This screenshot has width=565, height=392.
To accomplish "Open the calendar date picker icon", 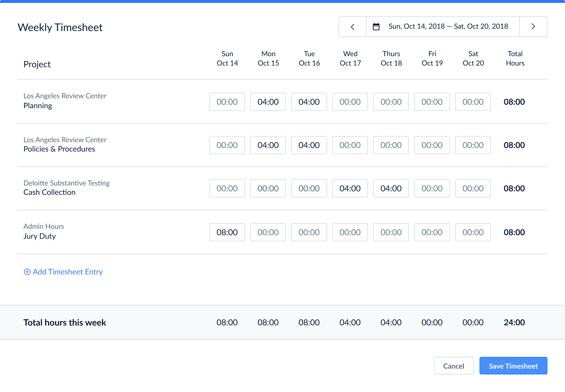I will point(376,26).
